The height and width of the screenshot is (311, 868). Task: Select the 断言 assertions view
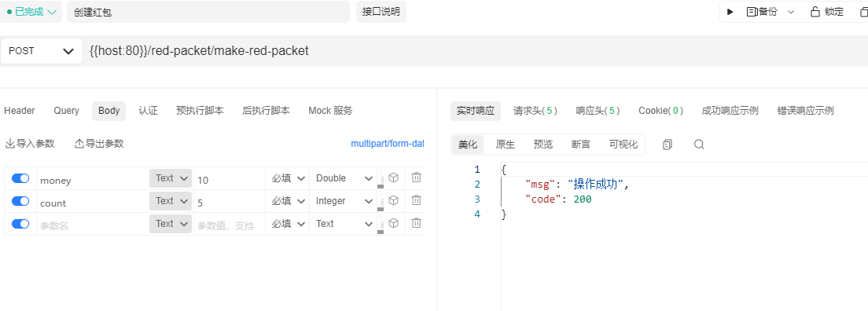point(581,145)
